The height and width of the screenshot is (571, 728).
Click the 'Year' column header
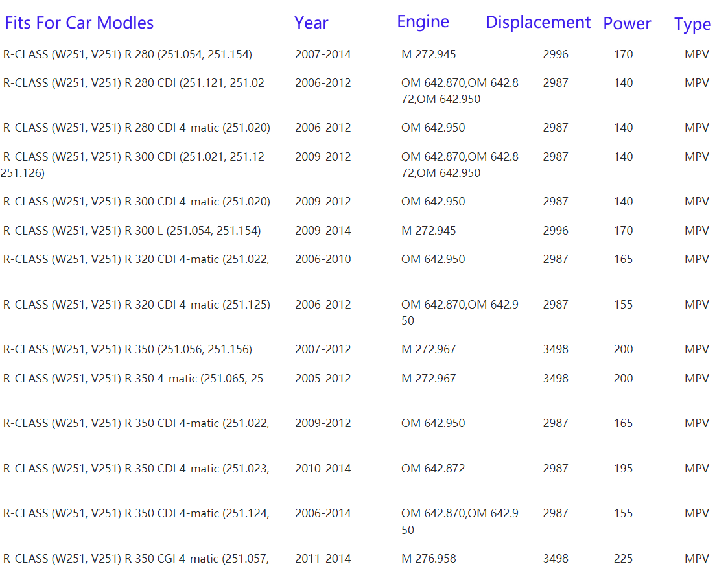coord(311,23)
